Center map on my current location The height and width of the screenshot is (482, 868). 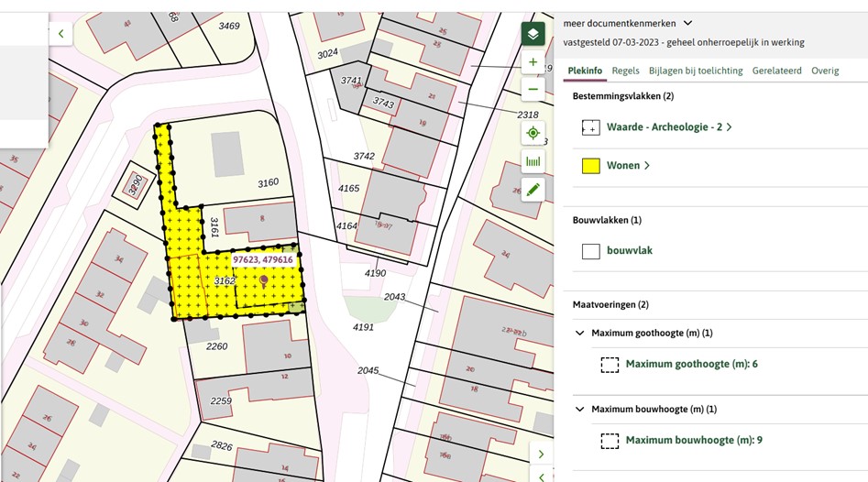[x=533, y=134]
